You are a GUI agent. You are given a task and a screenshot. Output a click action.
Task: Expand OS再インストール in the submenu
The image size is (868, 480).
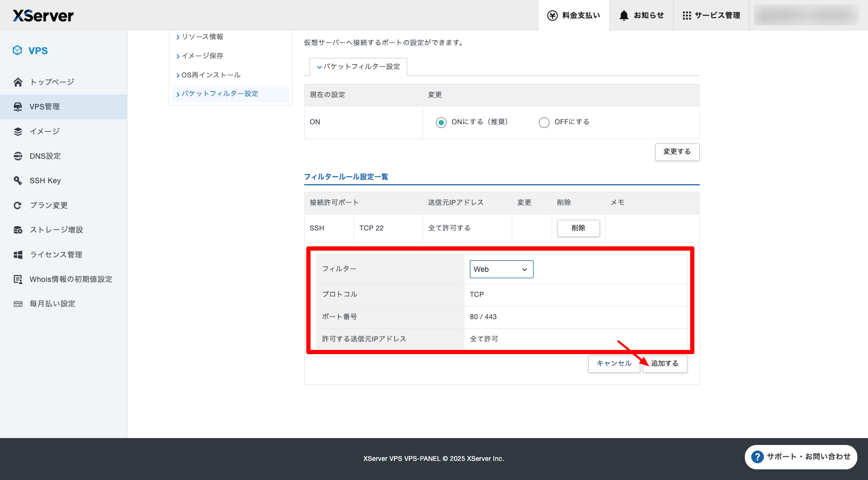[x=211, y=75]
